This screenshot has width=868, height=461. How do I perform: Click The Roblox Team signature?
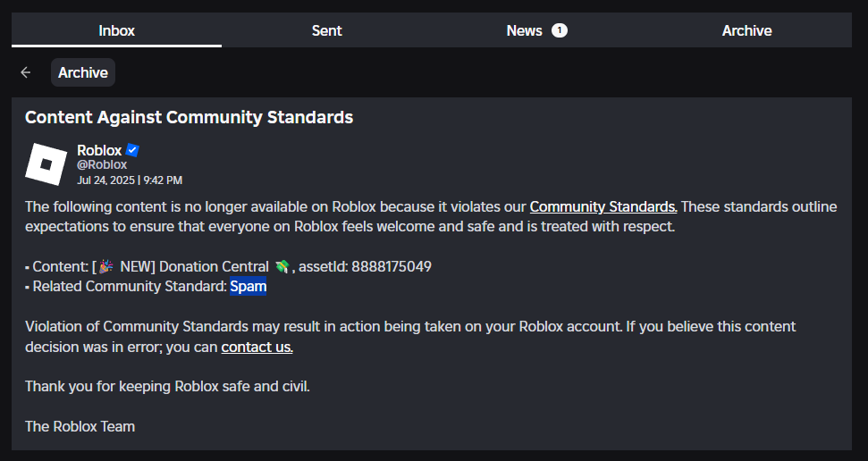tap(80, 426)
